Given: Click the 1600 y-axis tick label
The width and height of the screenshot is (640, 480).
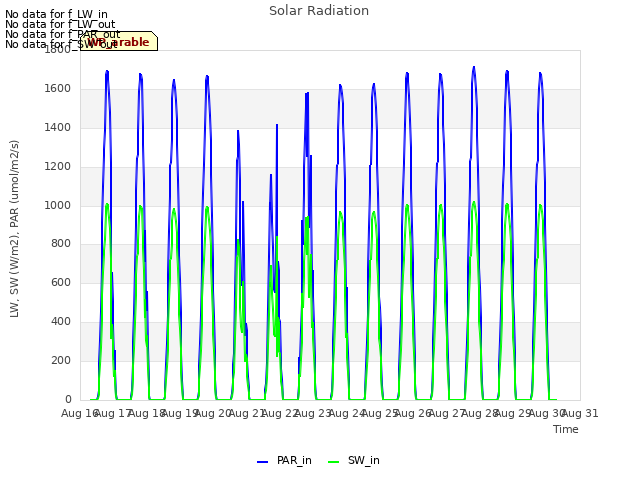Looking at the screenshot, I should point(58,89).
